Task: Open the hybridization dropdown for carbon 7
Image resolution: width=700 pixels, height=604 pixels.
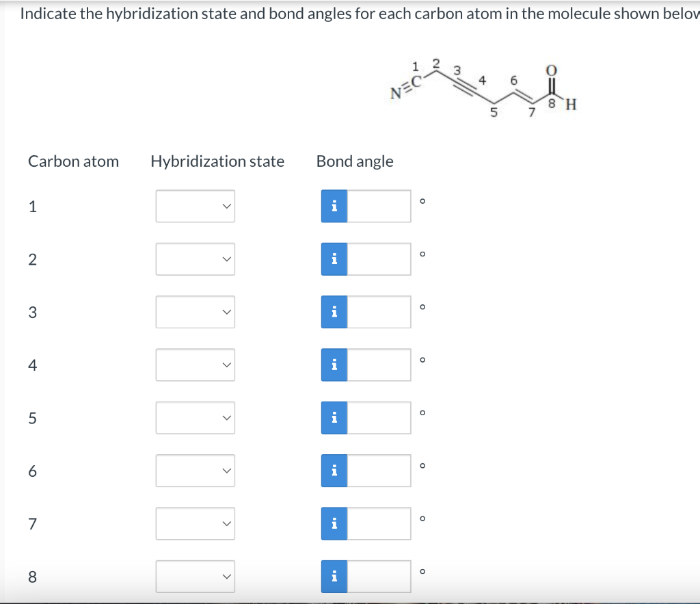Action: pyautogui.click(x=195, y=523)
